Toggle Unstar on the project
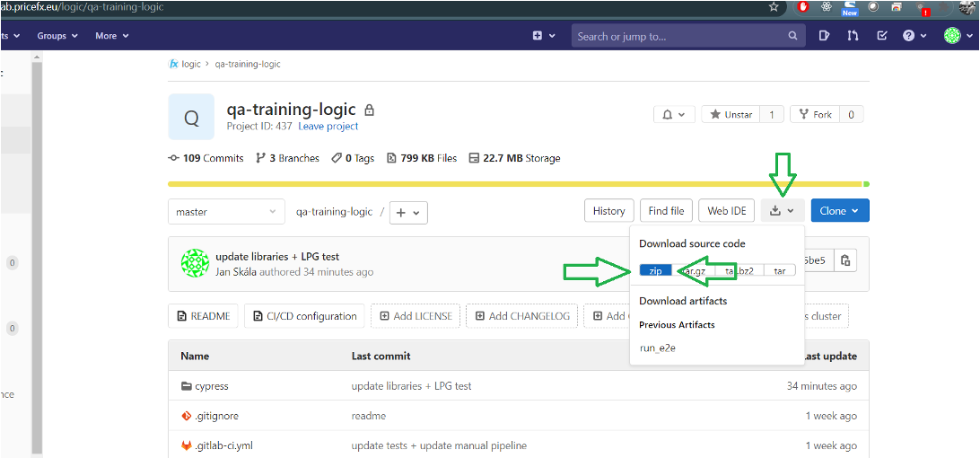This screenshot has width=980, height=458. [731, 115]
